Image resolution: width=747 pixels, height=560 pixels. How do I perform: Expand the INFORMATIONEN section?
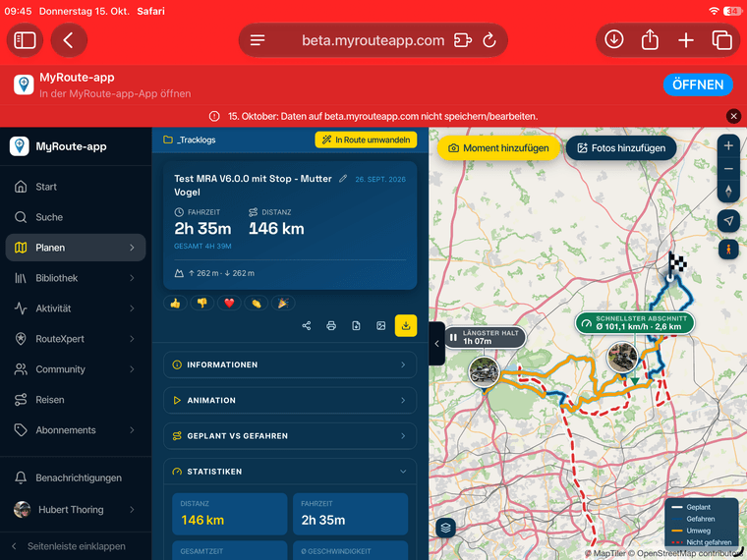290,364
